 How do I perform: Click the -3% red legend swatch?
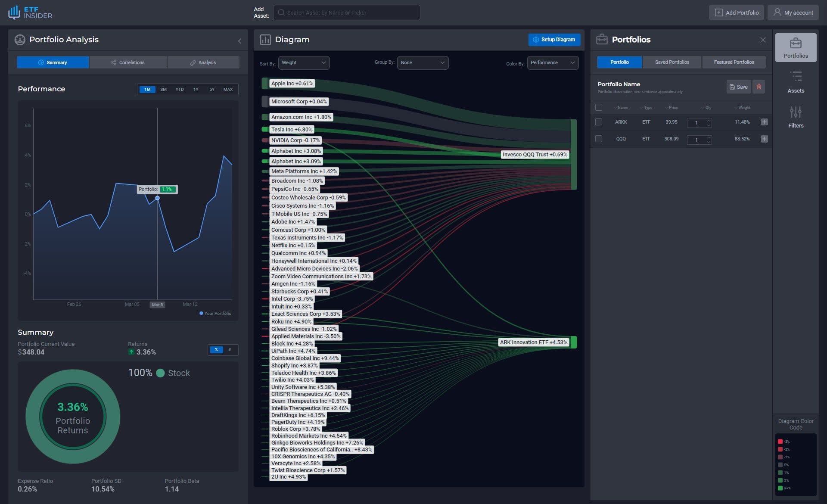[x=780, y=442]
